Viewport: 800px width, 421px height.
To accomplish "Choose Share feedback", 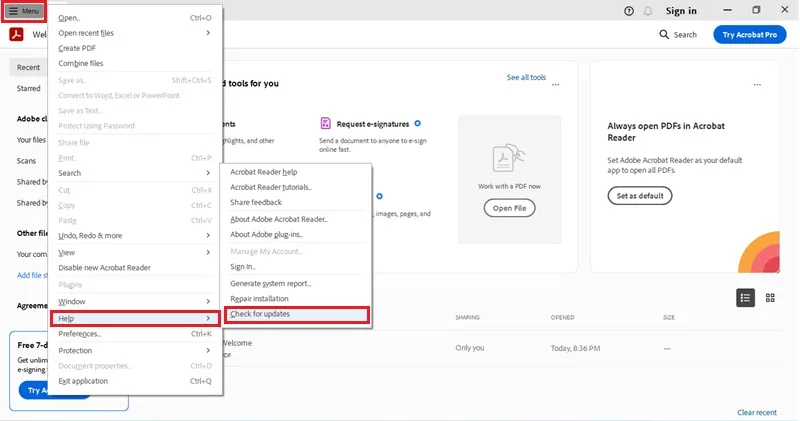I will click(x=296, y=202).
